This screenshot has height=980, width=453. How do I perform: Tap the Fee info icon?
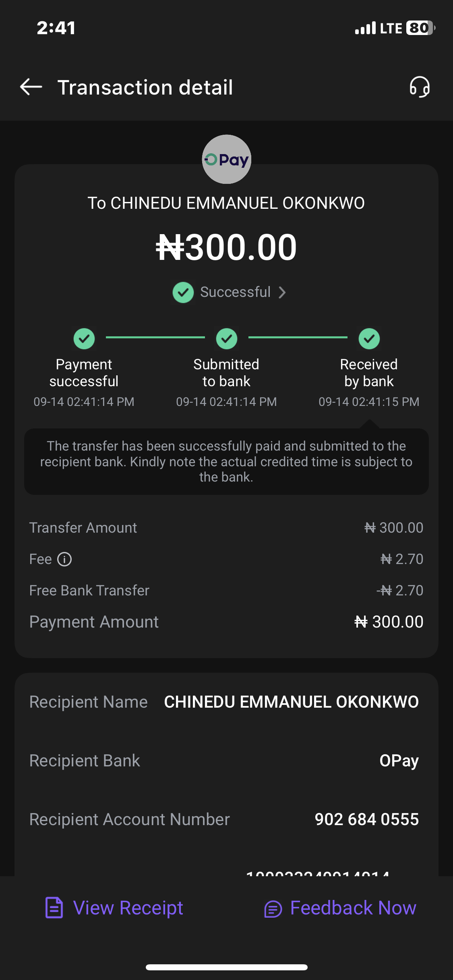(x=64, y=559)
